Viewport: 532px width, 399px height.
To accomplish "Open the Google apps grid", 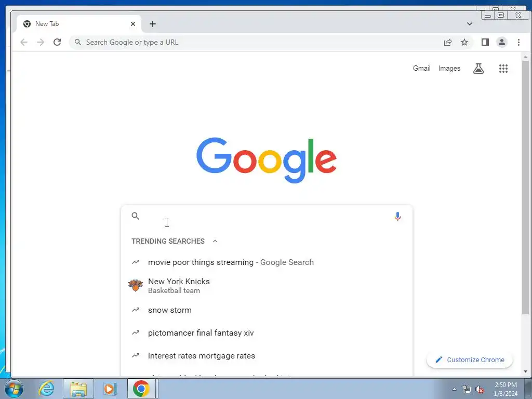I will pyautogui.click(x=503, y=69).
